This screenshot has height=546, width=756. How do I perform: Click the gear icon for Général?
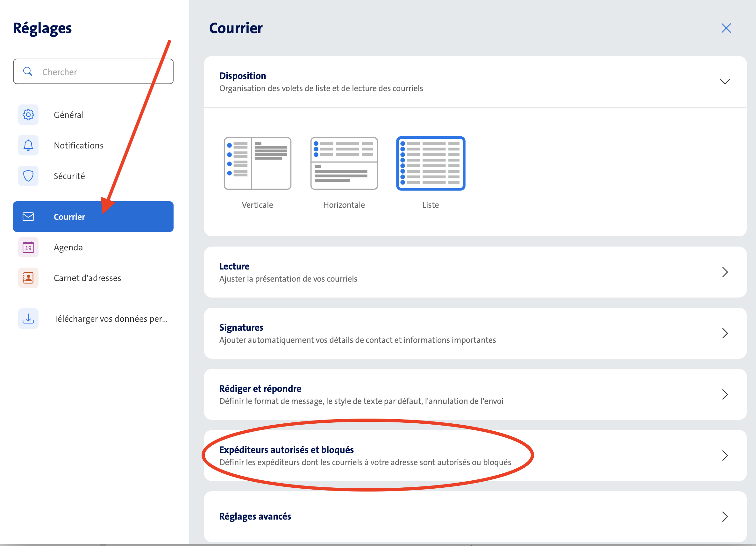click(28, 115)
